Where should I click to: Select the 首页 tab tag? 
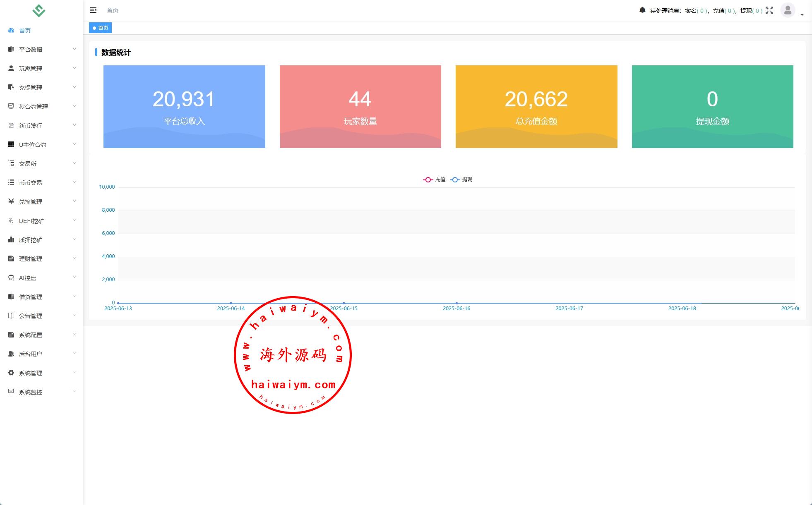[x=101, y=28]
